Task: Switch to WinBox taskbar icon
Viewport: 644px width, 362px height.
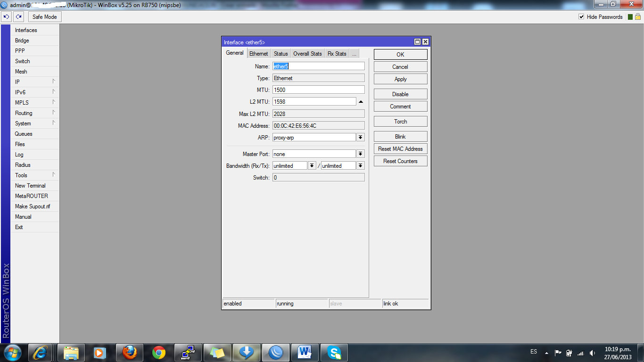Action: (276, 353)
